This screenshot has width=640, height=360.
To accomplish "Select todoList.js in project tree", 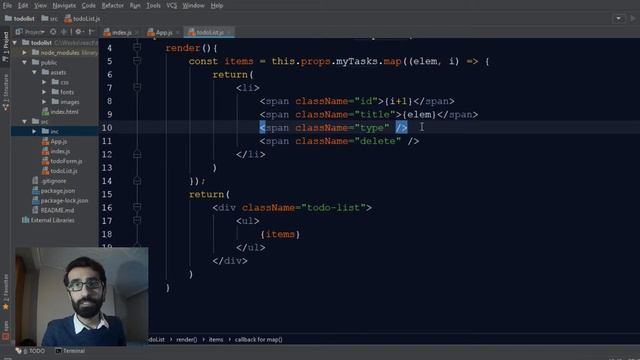I will coord(60,171).
